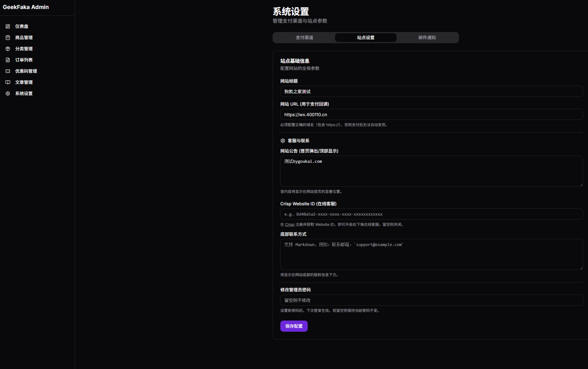Click the 商品管理 shopping bag icon
The image size is (588, 369).
click(x=8, y=38)
